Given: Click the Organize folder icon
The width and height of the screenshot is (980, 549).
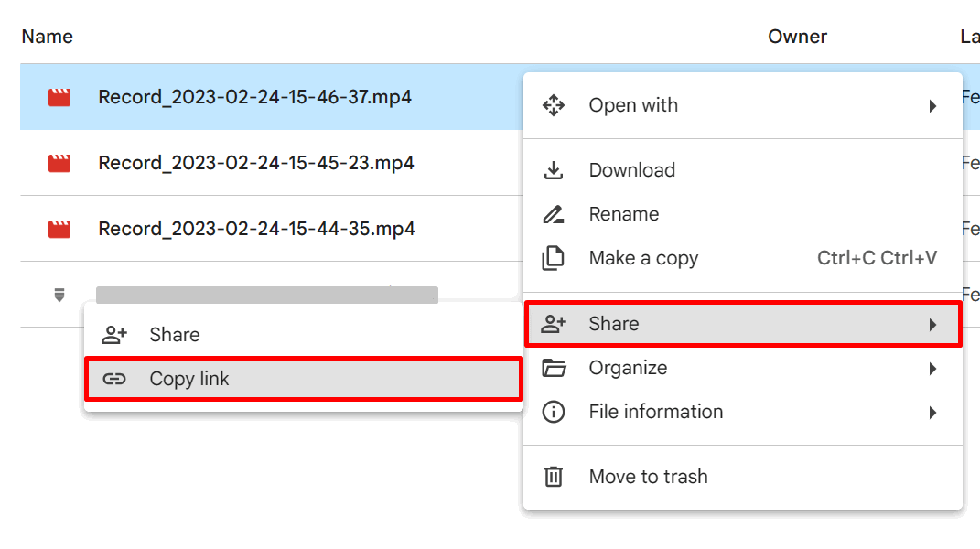Looking at the screenshot, I should click(x=554, y=368).
